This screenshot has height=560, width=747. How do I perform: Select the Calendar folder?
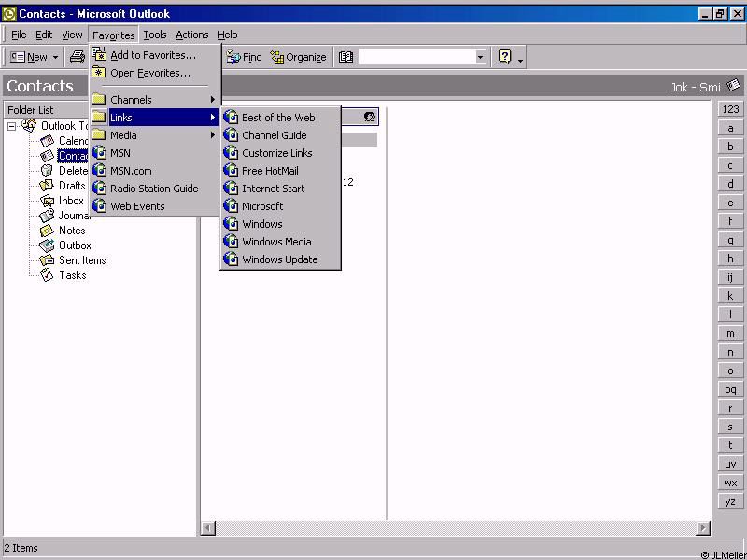click(63, 141)
